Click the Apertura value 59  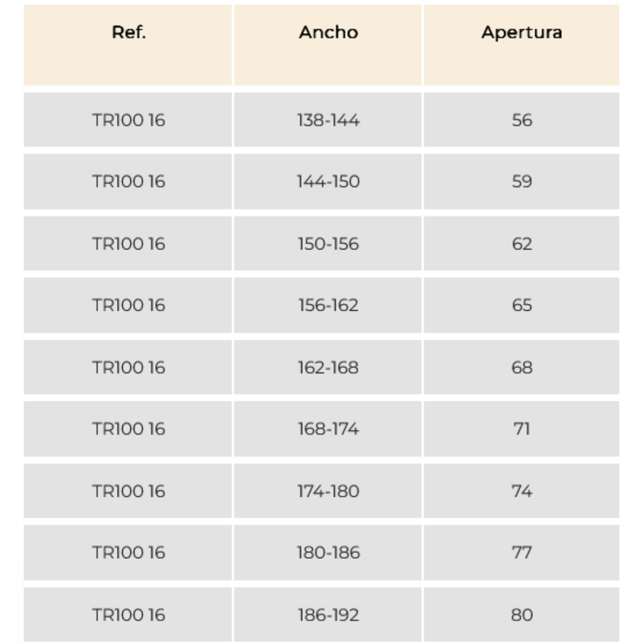point(522,181)
